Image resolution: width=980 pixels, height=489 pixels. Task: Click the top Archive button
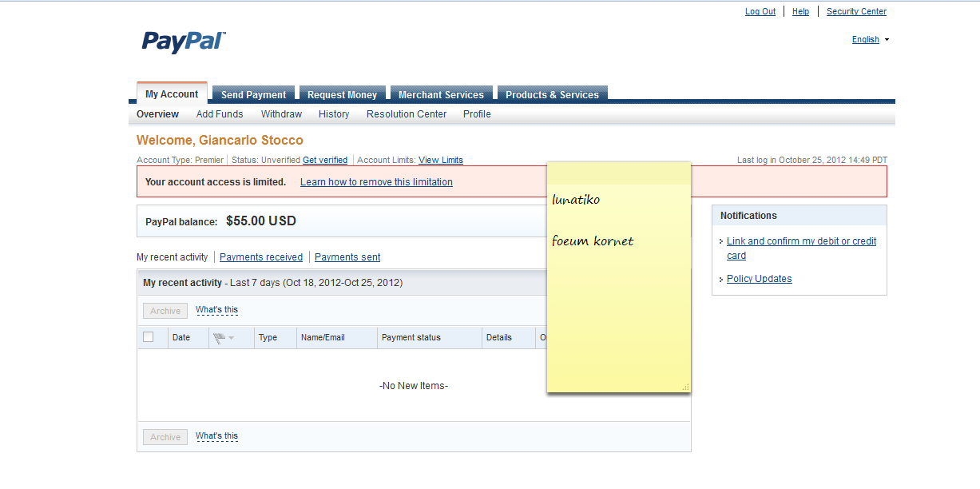165,311
